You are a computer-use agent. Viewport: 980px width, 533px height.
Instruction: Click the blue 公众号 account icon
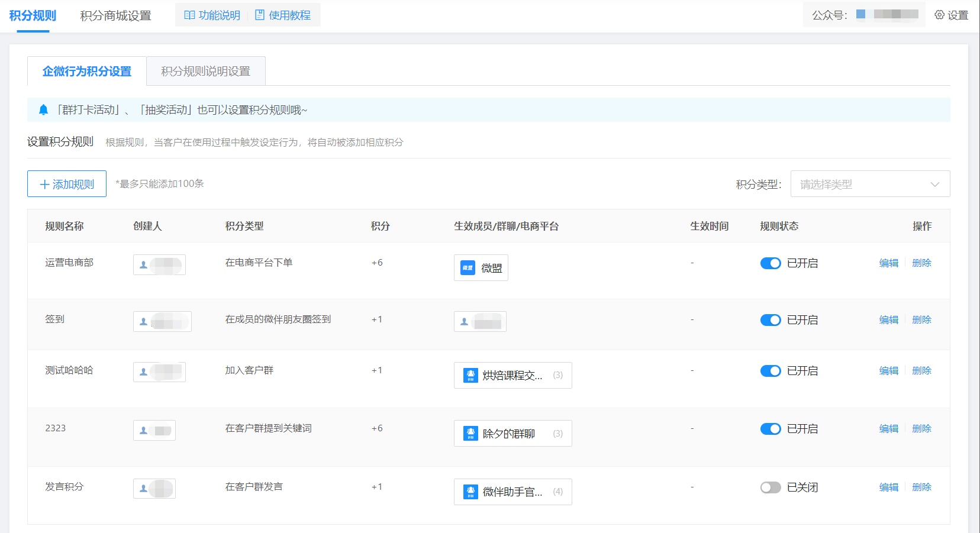point(860,14)
